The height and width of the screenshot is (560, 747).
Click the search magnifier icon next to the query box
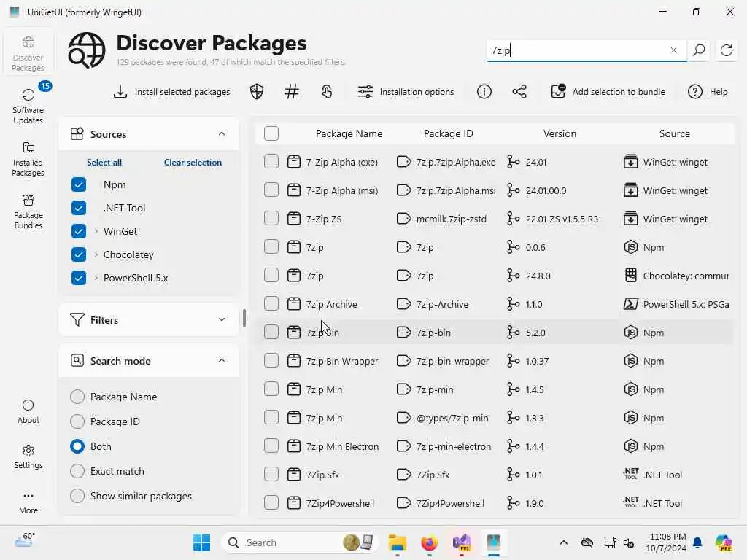(x=699, y=50)
